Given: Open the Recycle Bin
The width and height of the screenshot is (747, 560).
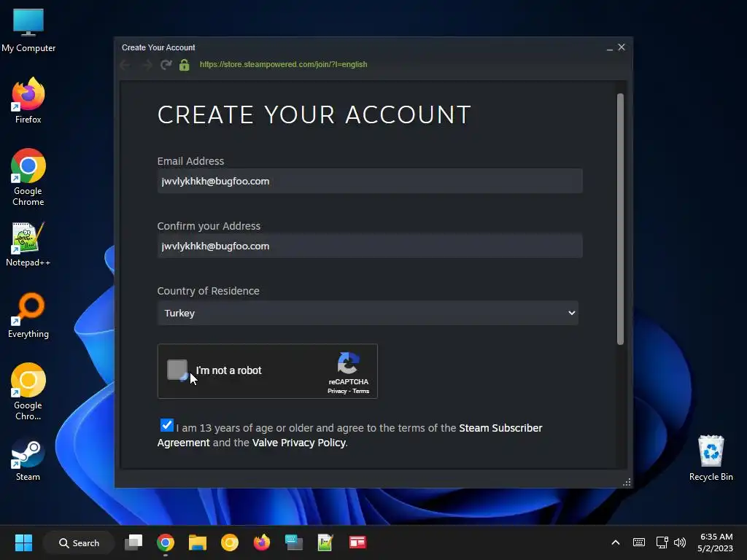Looking at the screenshot, I should click(x=711, y=458).
